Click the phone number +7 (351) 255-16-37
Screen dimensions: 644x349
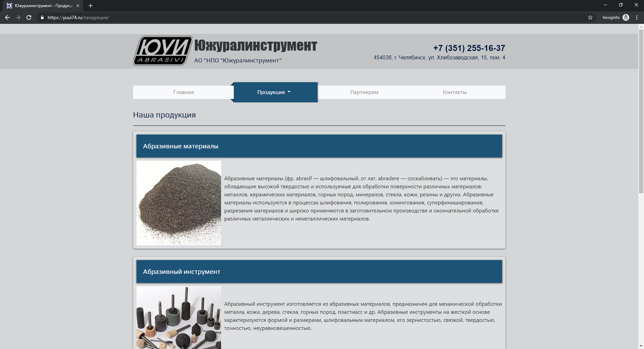[469, 48]
